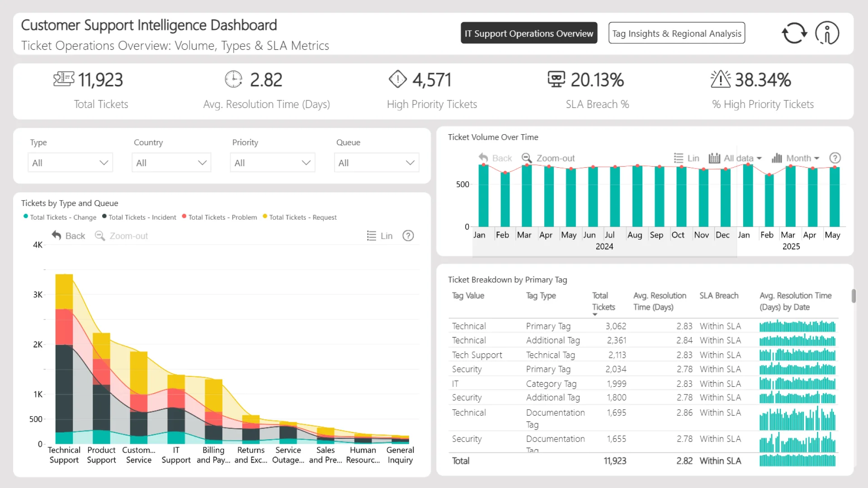
Task: Click the 2,034 Security Primary Tag cell
Action: [x=616, y=369]
